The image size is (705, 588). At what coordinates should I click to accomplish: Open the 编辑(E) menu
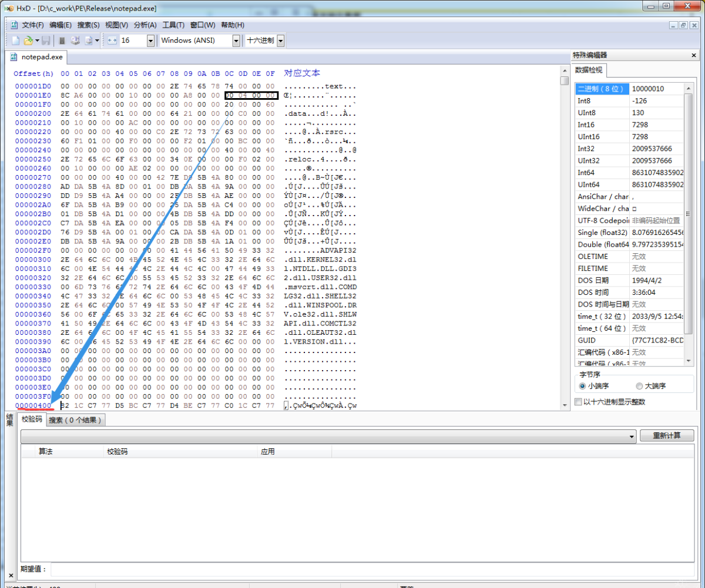61,25
